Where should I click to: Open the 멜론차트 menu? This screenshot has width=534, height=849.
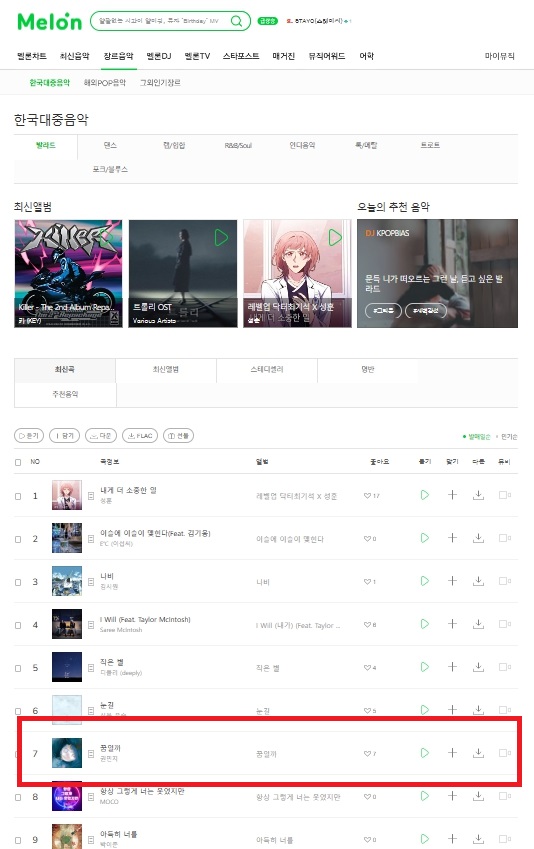click(32, 56)
